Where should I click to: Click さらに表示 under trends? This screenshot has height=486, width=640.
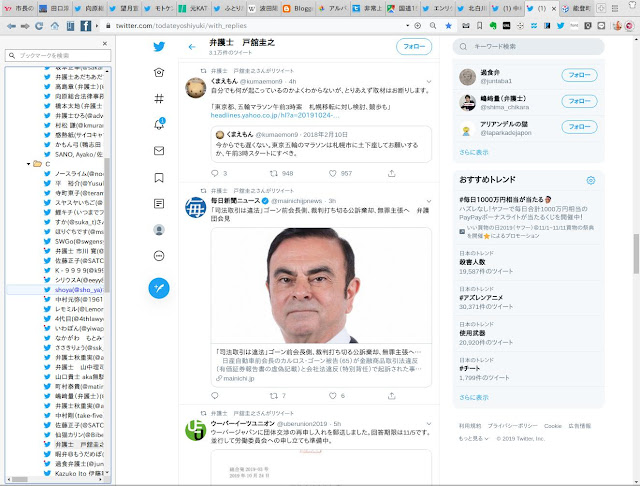[473, 397]
